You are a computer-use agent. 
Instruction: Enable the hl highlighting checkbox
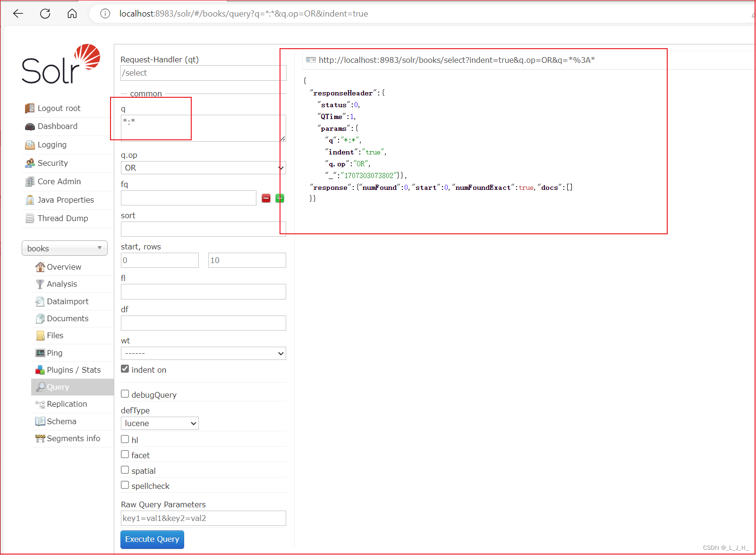[x=125, y=439]
